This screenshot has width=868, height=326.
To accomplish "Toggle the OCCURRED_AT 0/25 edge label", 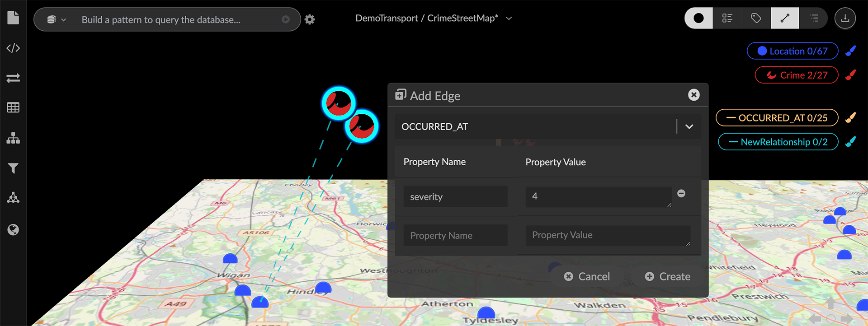I will click(777, 118).
